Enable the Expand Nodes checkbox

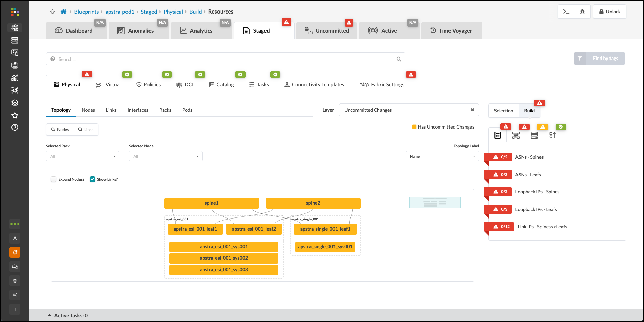54,179
